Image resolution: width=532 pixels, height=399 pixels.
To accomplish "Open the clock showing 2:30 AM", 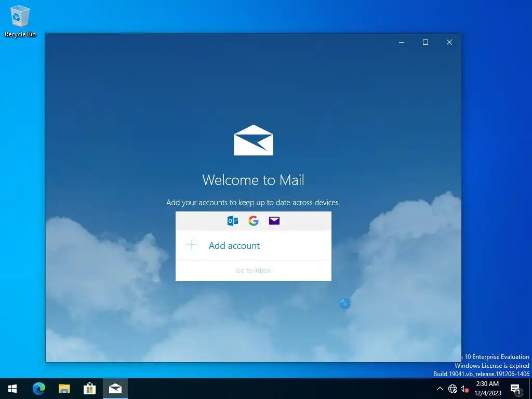I will point(487,389).
